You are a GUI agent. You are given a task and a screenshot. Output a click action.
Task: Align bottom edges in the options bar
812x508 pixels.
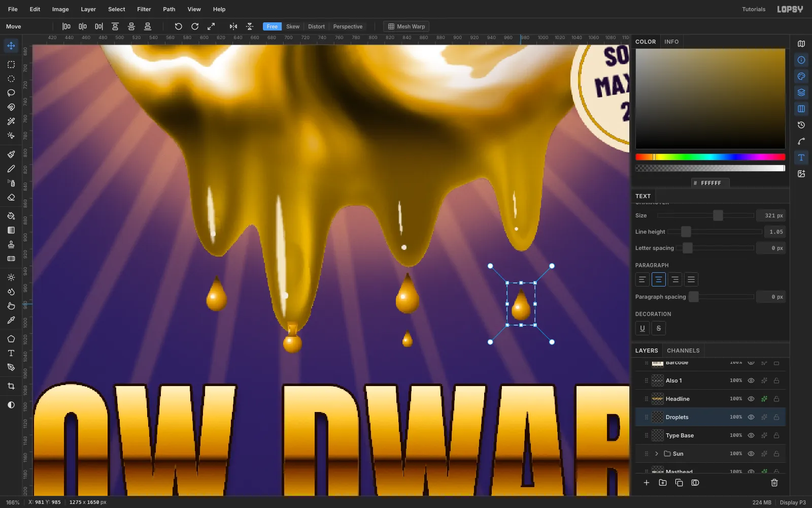[148, 26]
